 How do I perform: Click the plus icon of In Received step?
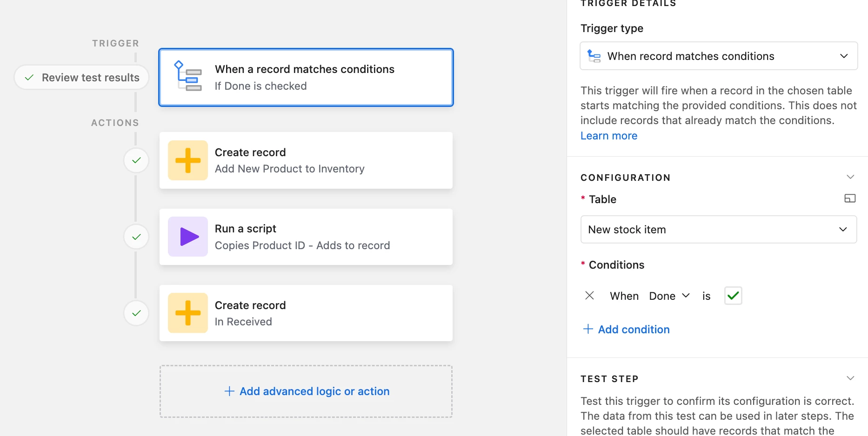click(188, 313)
